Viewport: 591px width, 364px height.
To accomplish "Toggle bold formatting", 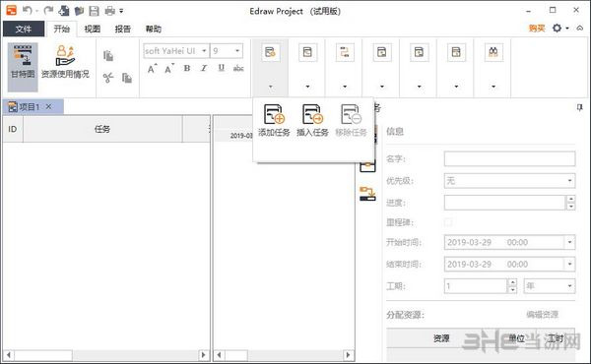I will click(186, 68).
